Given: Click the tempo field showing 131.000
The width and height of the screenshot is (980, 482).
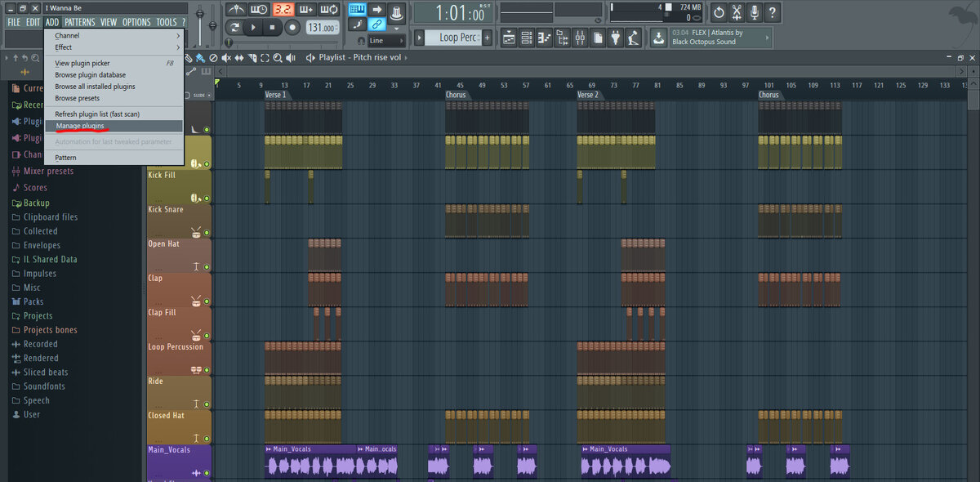Looking at the screenshot, I should pos(322,27).
